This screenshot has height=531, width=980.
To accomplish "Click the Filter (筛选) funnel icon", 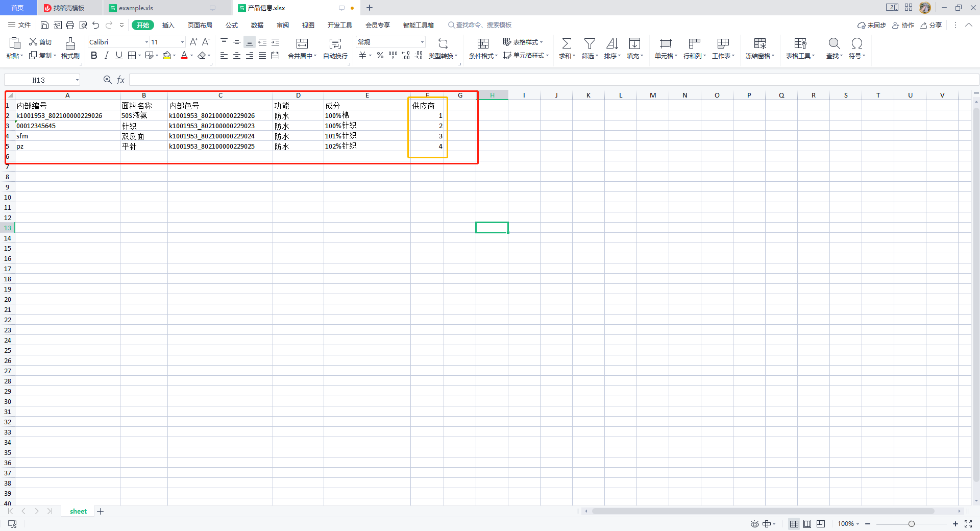I will pos(590,44).
